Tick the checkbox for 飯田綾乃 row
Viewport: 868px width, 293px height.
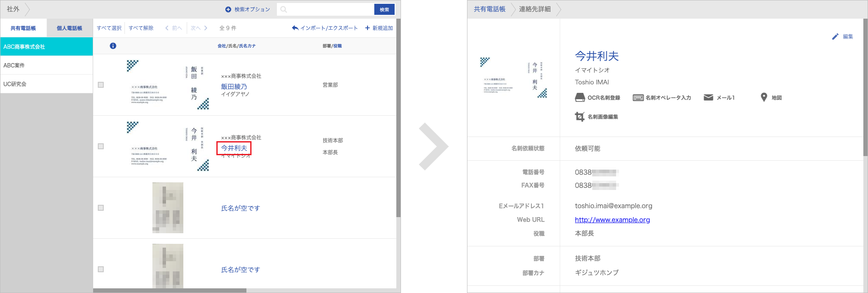(x=101, y=85)
